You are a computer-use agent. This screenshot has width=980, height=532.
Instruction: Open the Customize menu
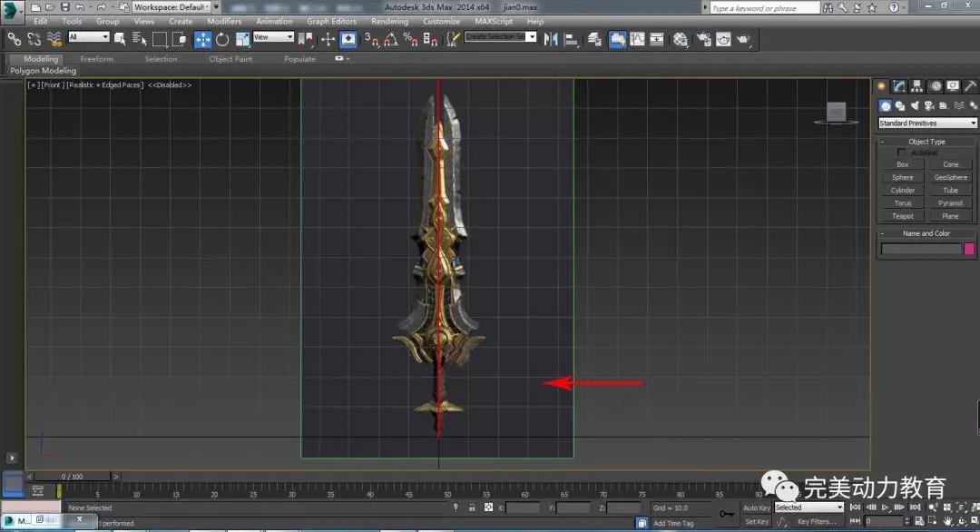[441, 21]
